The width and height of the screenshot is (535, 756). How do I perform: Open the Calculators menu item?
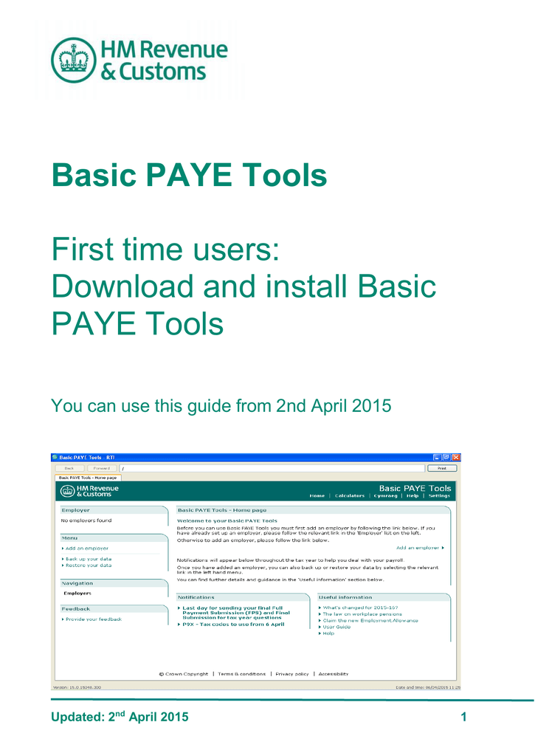[350, 495]
